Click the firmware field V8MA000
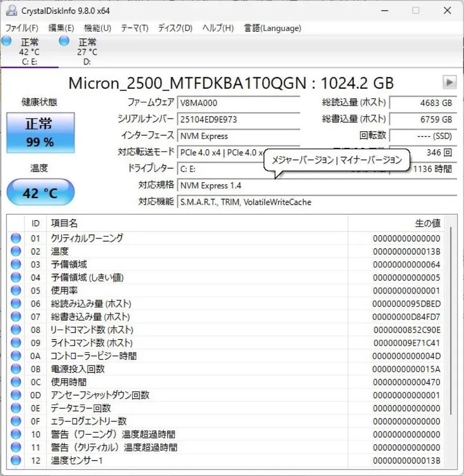Screen dimensions: 464x476 point(239,103)
